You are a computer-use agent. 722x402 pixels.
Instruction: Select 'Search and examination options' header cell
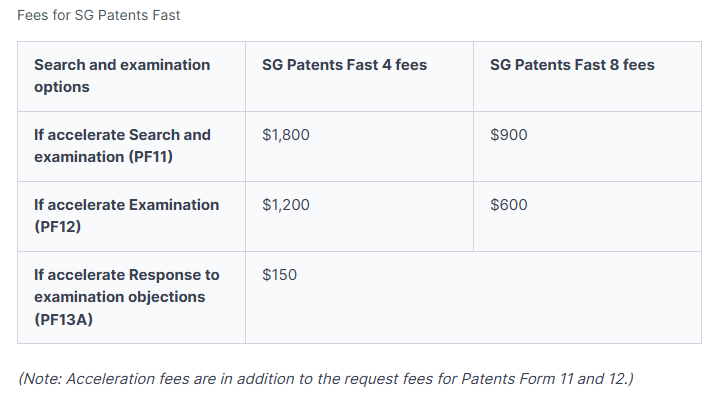click(122, 76)
